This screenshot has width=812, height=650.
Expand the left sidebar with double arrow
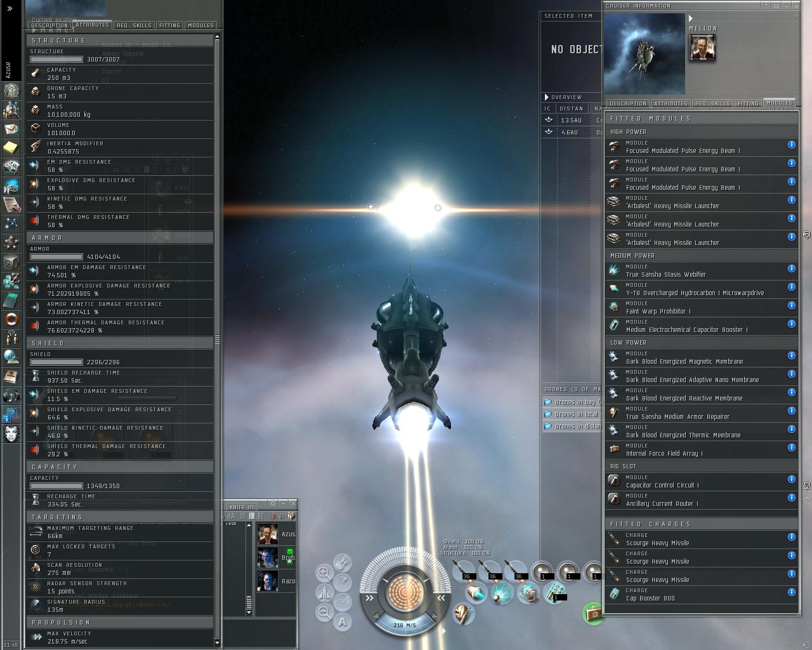click(10, 9)
